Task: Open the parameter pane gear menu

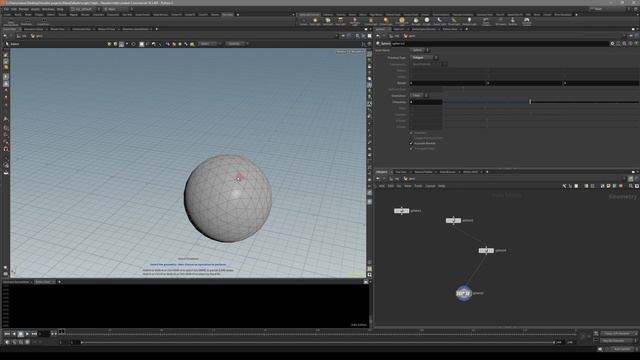Action: 612,43
